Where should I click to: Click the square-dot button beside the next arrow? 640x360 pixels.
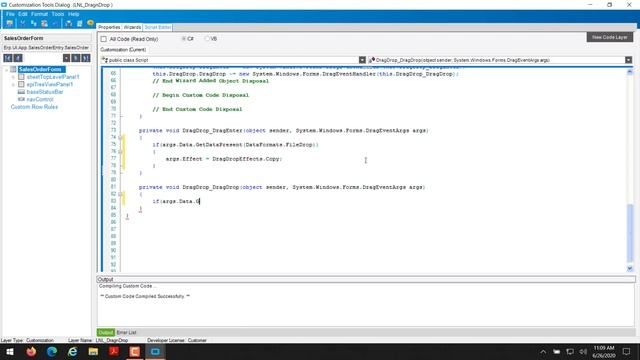66,58
